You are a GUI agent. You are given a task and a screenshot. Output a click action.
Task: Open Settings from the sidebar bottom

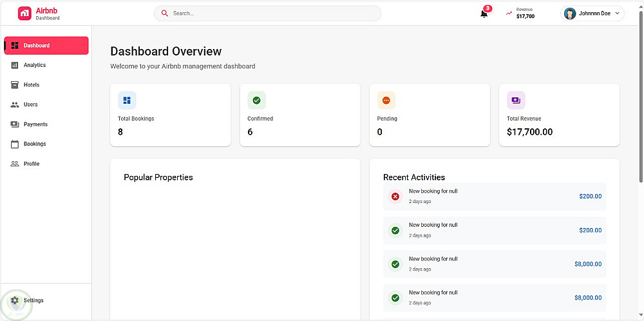[x=46, y=300]
